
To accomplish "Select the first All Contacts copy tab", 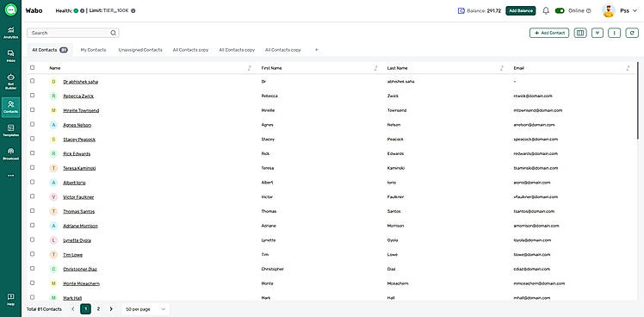I will point(190,50).
